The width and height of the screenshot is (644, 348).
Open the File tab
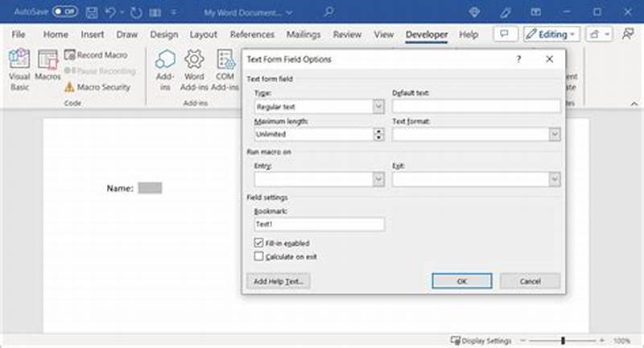coord(19,35)
